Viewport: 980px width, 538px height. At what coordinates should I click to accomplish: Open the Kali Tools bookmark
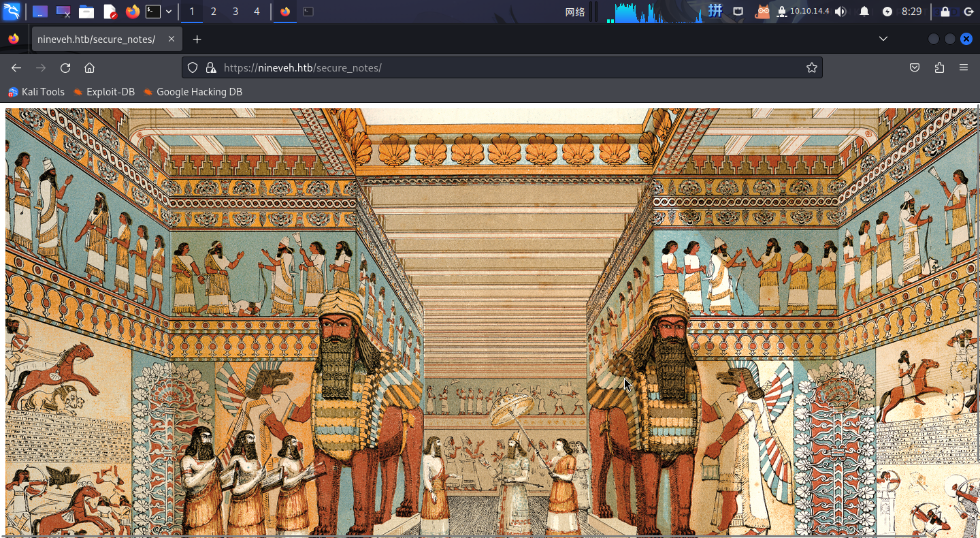pos(36,92)
